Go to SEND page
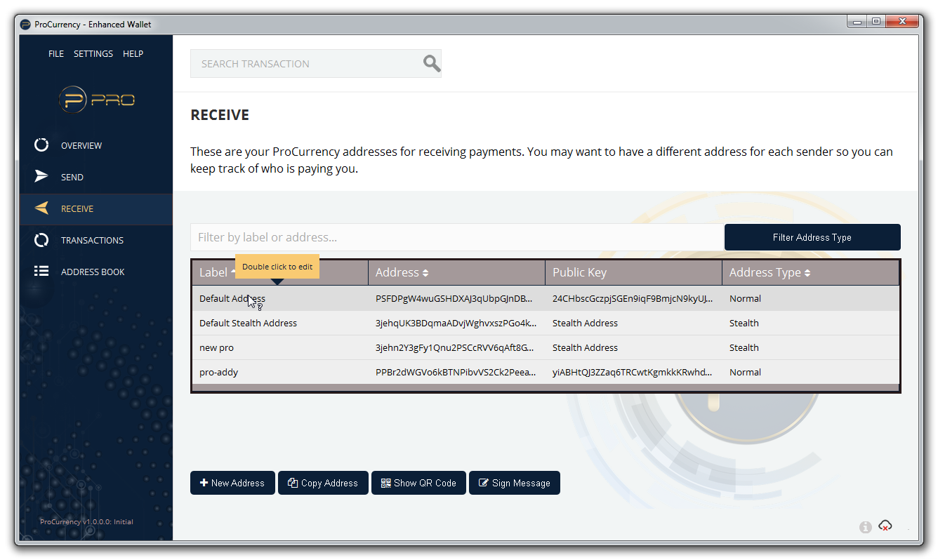Viewport: 938px width, 560px height. pyautogui.click(x=72, y=178)
